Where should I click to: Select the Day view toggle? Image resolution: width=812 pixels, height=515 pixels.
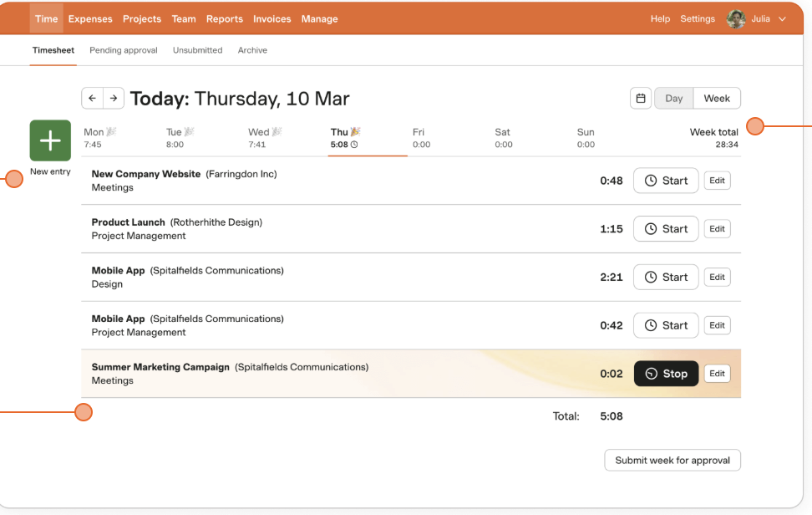click(673, 98)
